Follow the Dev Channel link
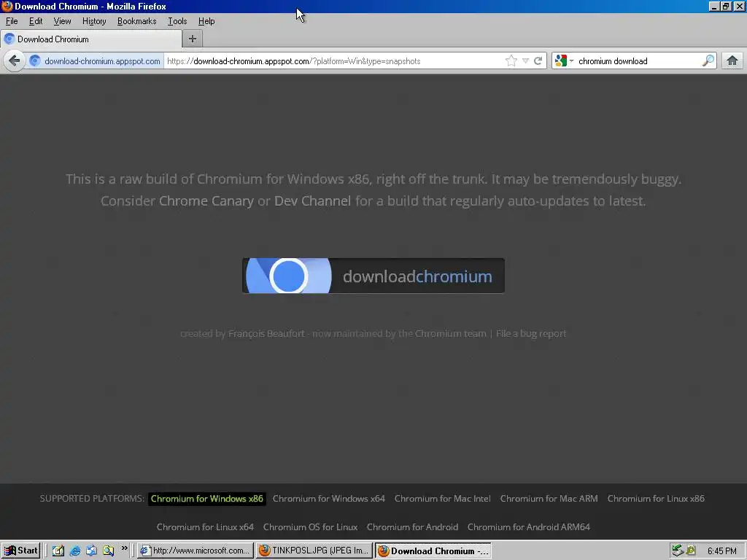Screen dimensions: 747x560 point(312,201)
